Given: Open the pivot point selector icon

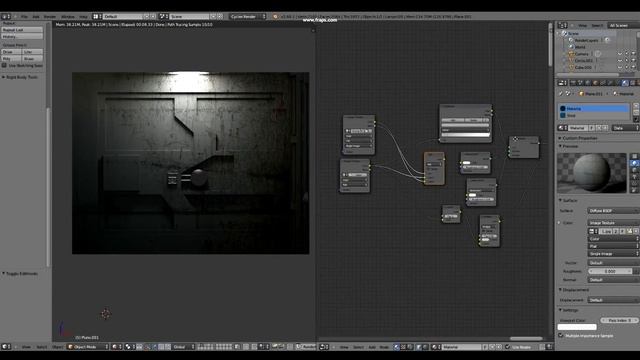Looking at the screenshot, I should (129, 347).
